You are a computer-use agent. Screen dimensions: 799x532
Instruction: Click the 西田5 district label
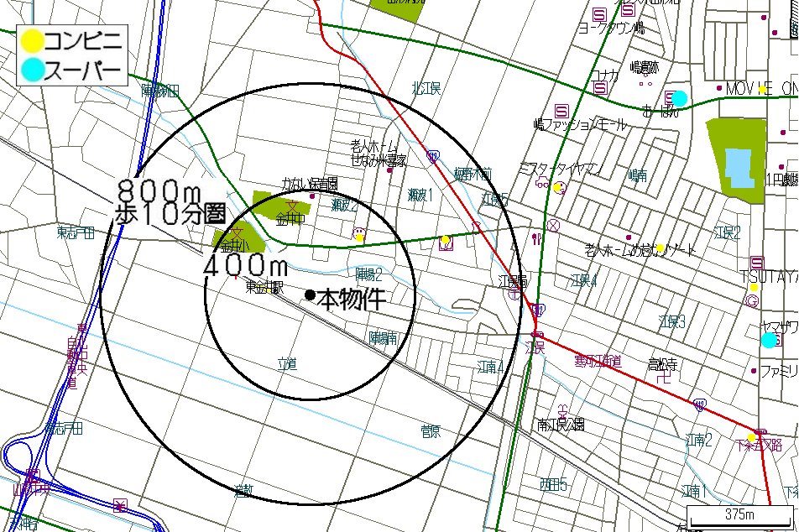coord(553,484)
